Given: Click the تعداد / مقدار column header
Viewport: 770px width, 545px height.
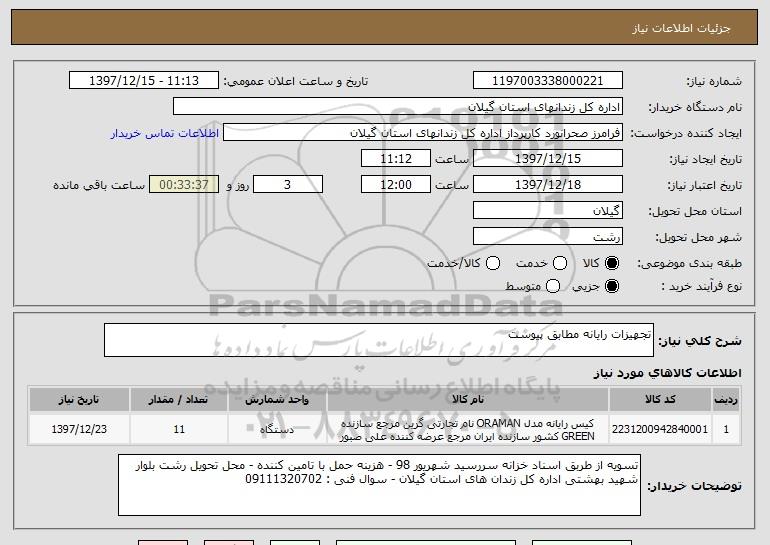Looking at the screenshot, I should click(x=179, y=400).
